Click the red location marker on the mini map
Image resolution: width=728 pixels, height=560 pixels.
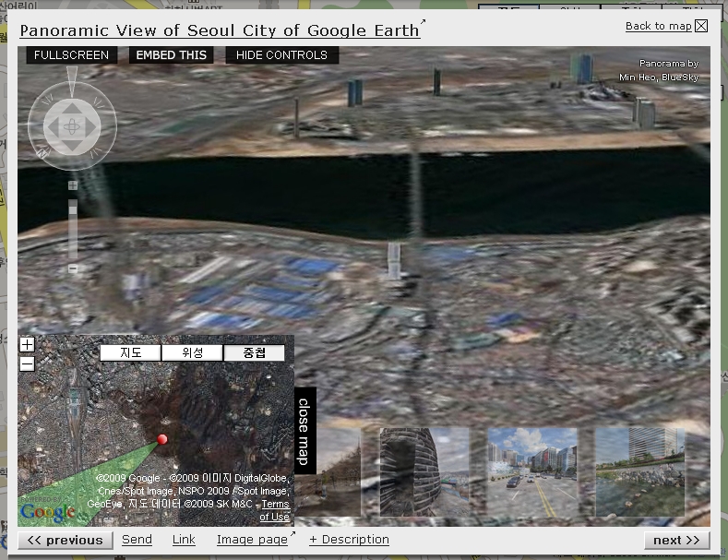pos(162,439)
